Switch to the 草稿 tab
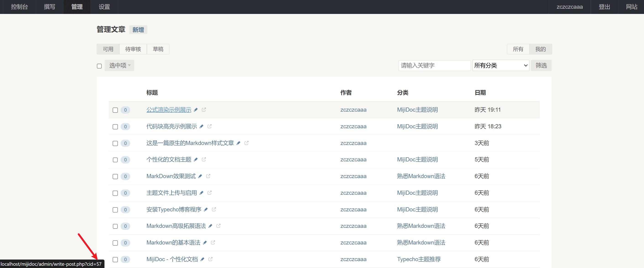The height and width of the screenshot is (268, 644). coord(158,49)
